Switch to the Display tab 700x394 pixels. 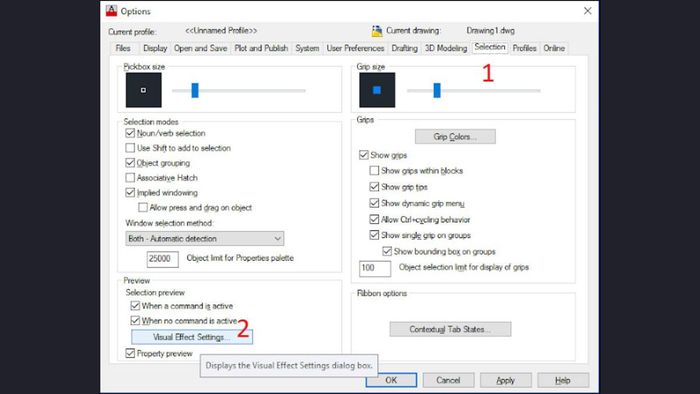coord(155,48)
